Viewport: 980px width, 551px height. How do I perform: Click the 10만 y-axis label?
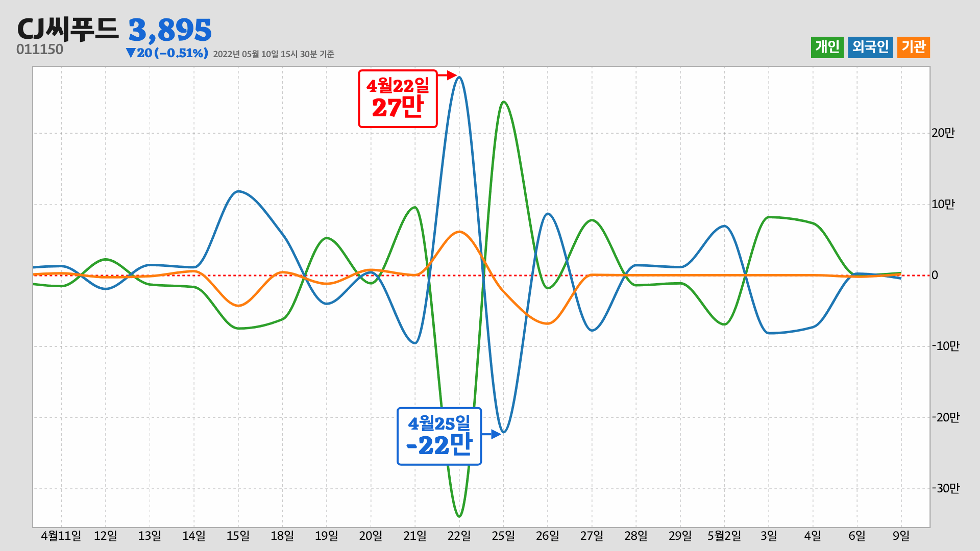tap(943, 205)
